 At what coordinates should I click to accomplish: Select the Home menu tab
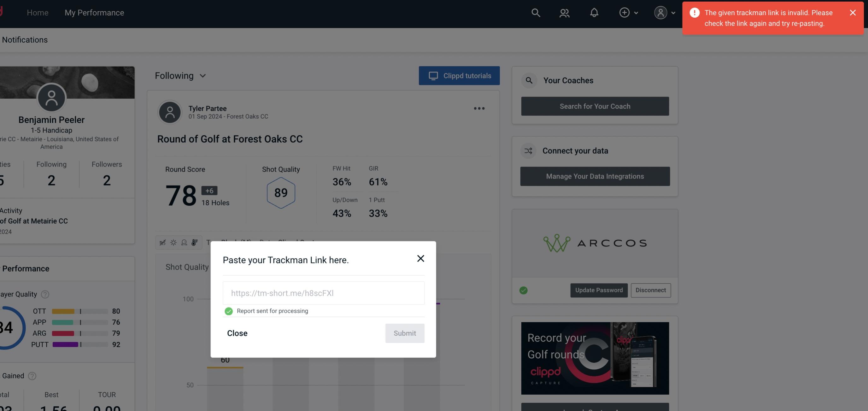coord(37,12)
